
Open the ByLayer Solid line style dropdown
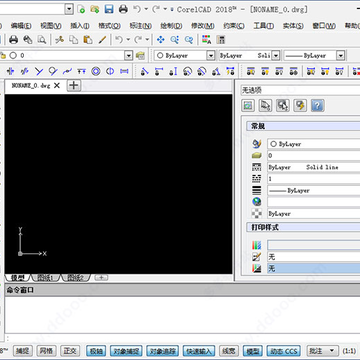276,55
